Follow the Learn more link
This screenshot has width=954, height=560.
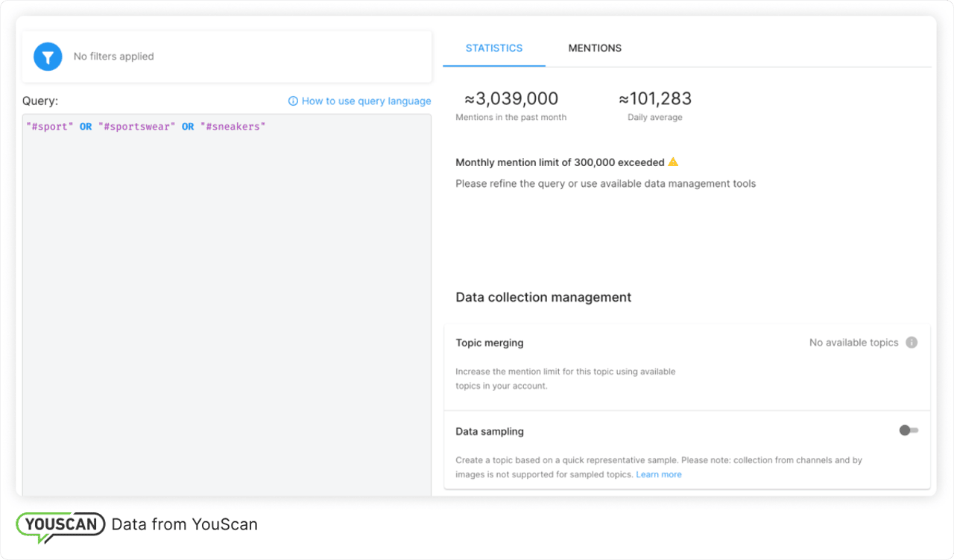[x=659, y=474]
